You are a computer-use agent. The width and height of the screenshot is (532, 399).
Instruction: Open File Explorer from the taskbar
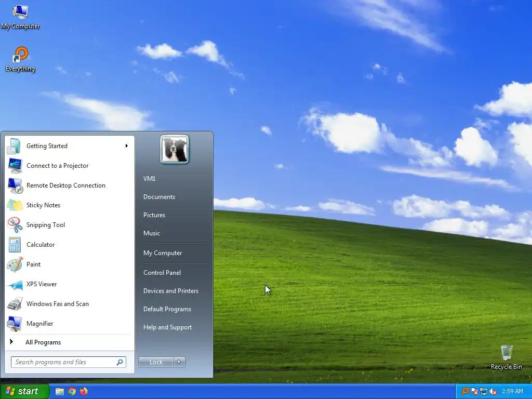click(60, 392)
